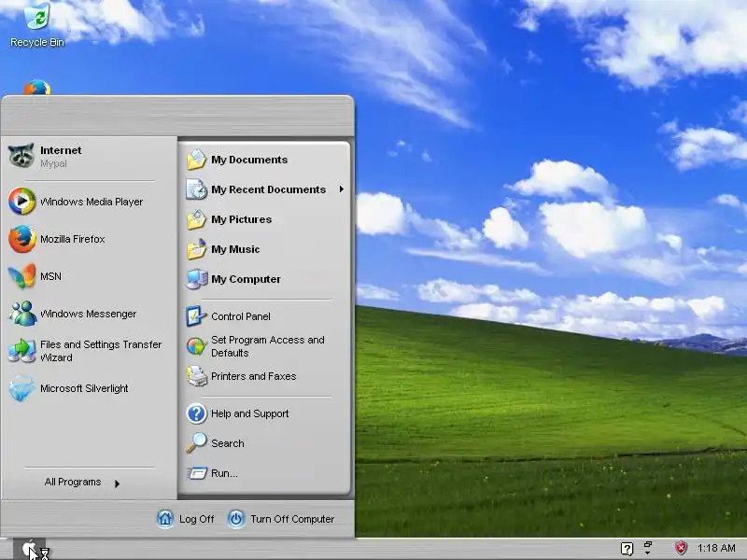Click the red security shield tray icon
Viewport: 747px width, 560px height.
point(681,548)
